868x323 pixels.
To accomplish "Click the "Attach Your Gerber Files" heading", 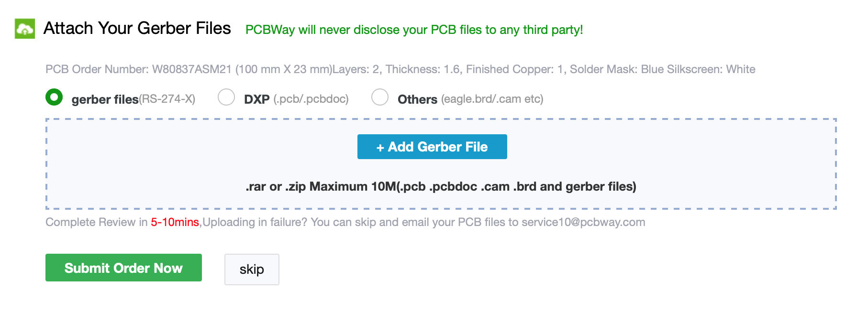I will (x=137, y=29).
